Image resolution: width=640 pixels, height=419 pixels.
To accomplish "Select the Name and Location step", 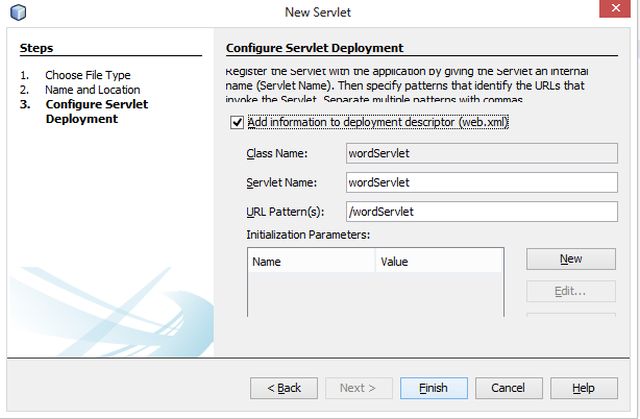I will [x=92, y=89].
